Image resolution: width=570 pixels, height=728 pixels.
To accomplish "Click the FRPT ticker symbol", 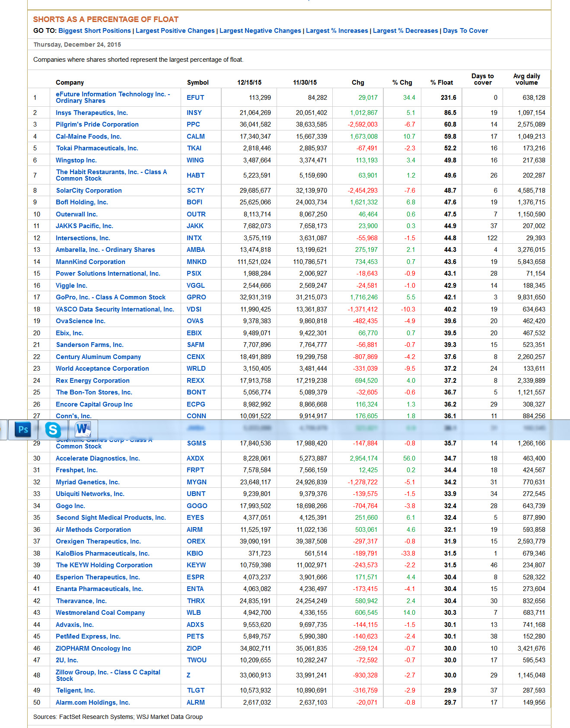I will coord(195,470).
